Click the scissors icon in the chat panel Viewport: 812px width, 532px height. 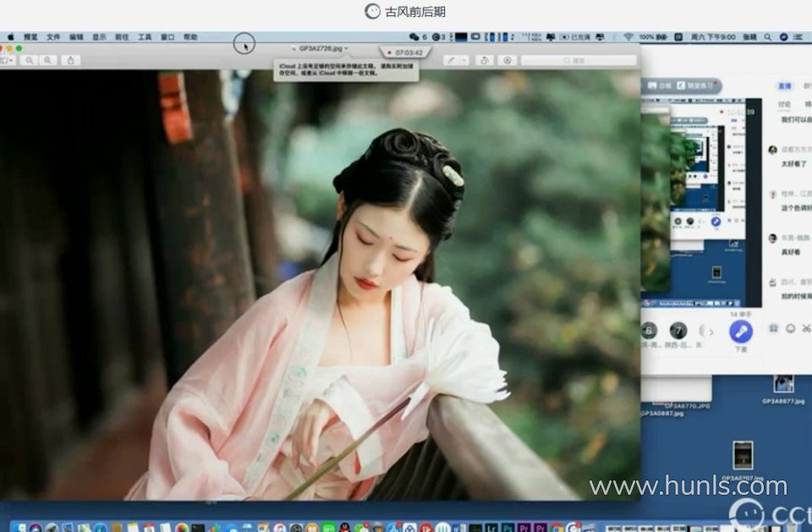[x=806, y=328]
